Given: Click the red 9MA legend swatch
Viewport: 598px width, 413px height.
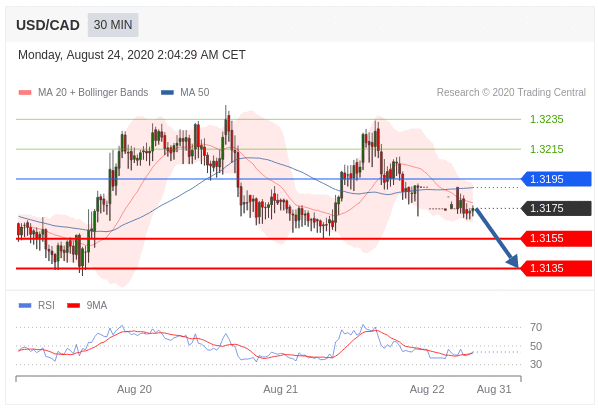Looking at the screenshot, I should (x=73, y=305).
